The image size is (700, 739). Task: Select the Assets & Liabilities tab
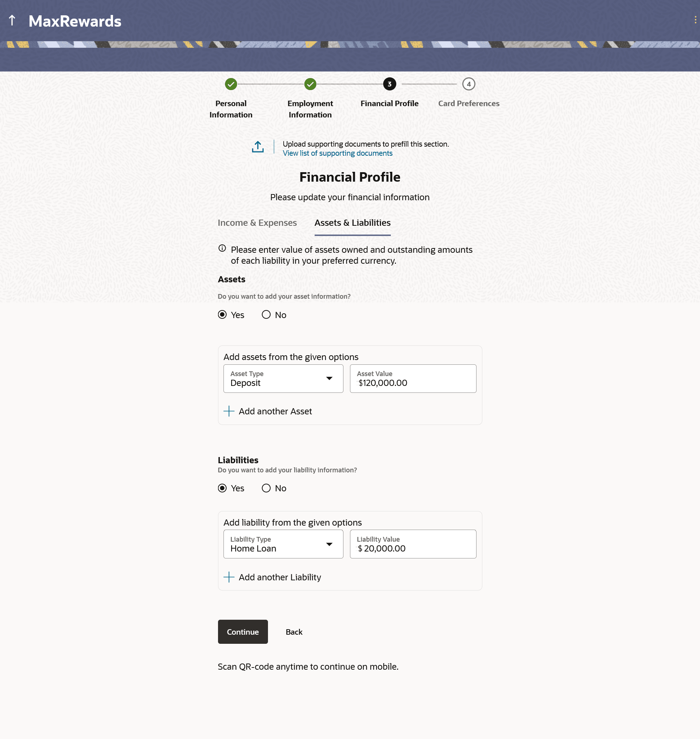352,223
